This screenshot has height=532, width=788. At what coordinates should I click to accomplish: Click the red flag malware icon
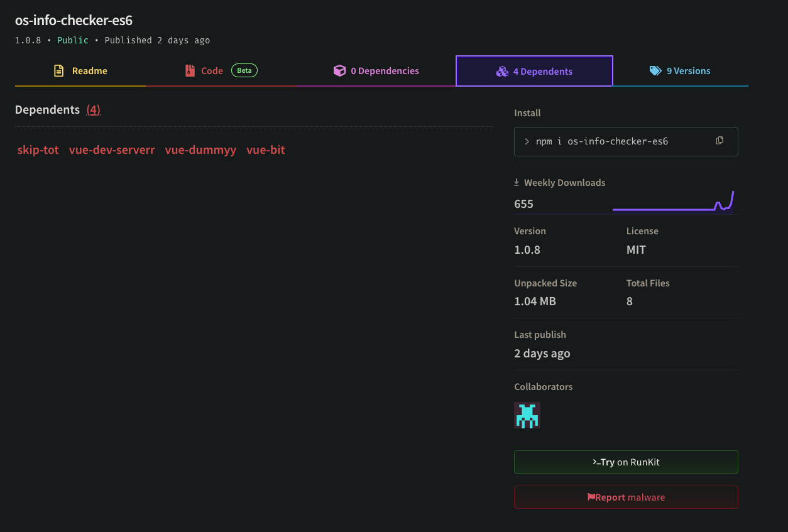click(x=591, y=497)
